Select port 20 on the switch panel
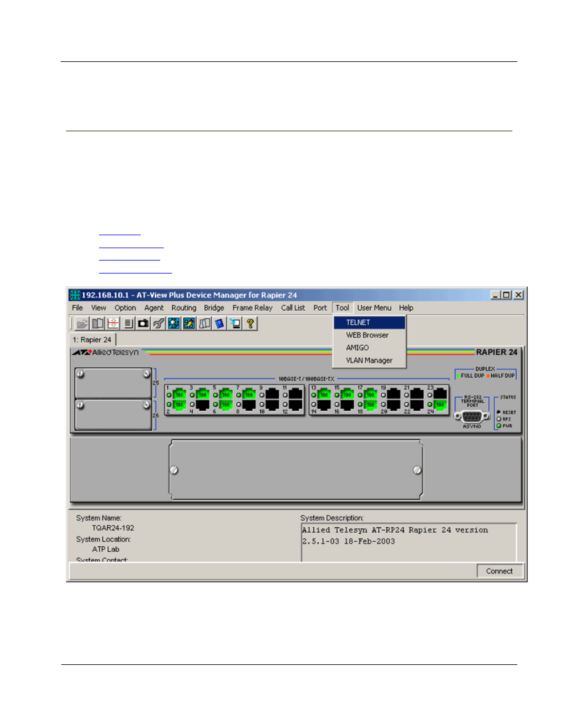 click(x=394, y=404)
